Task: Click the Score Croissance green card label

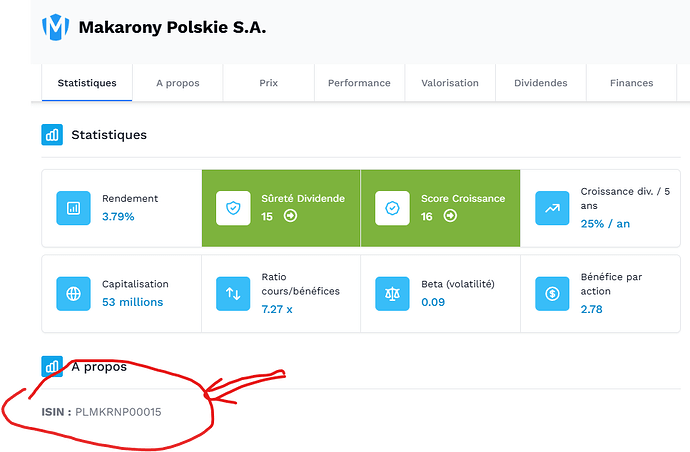Action: pos(463,198)
